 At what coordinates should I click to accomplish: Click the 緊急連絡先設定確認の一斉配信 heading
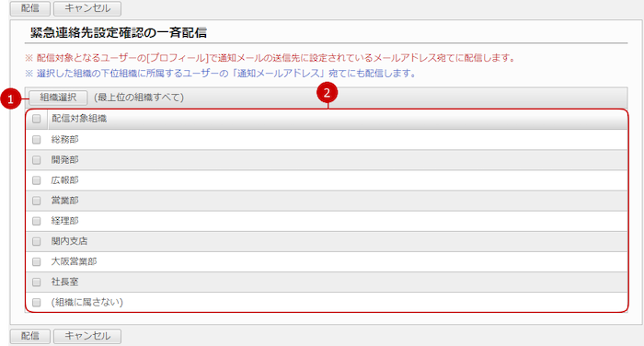point(119,32)
